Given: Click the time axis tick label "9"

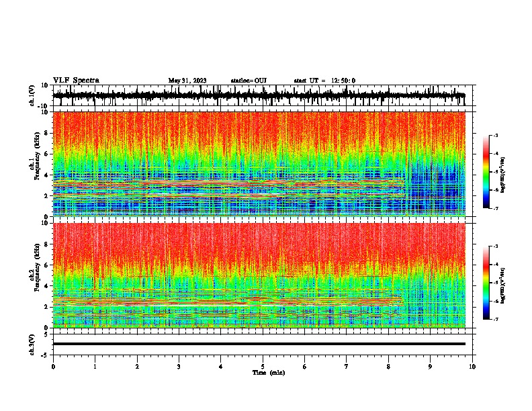Looking at the screenshot, I should pyautogui.click(x=430, y=367).
